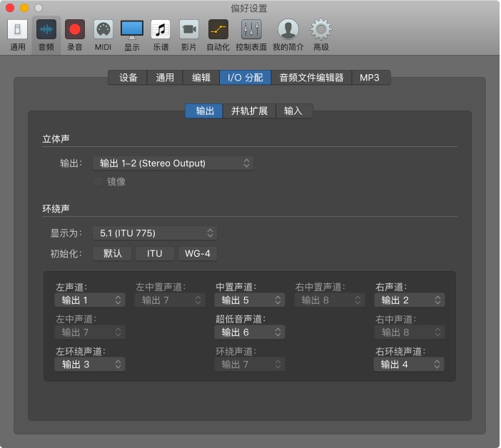
Task: Switch to the 设备 tab
Action: 128,78
